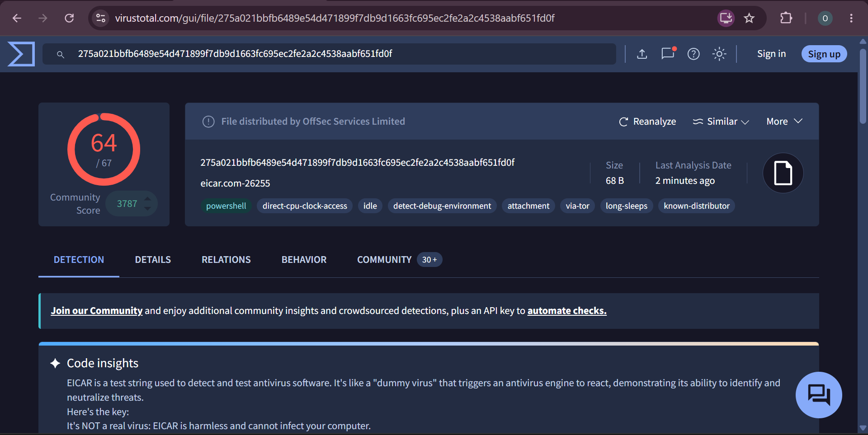Click the Code insights heading
This screenshot has width=868, height=435.
click(103, 363)
